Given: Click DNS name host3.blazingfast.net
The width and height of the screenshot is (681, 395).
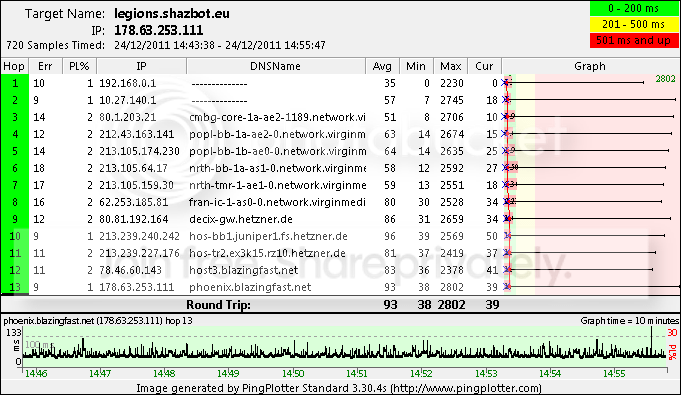Looking at the screenshot, I should click(243, 270).
